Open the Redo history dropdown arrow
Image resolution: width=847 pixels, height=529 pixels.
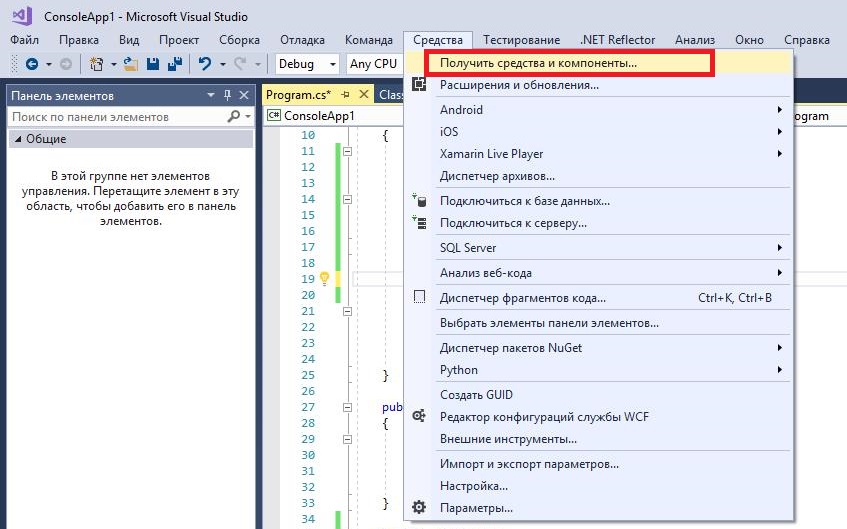pos(258,65)
